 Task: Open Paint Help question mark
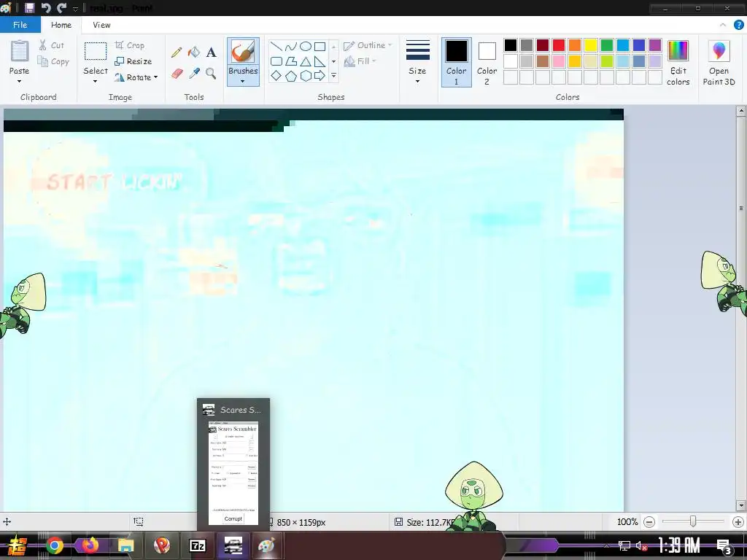(738, 25)
